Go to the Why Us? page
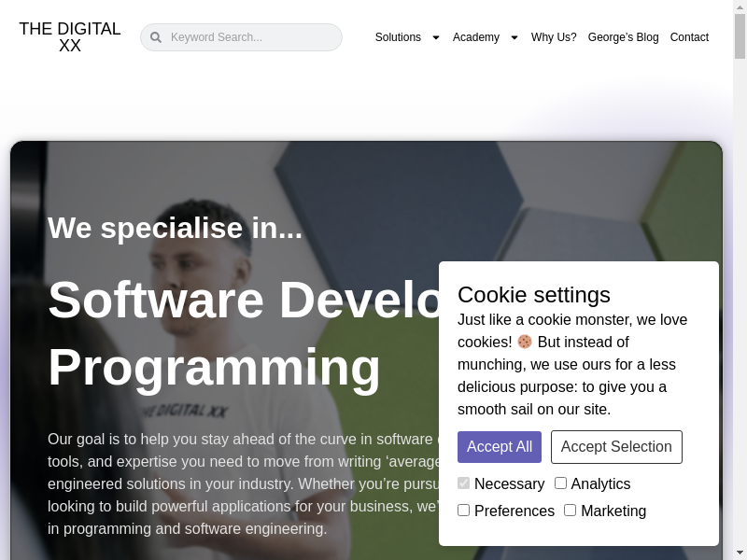 click(554, 37)
